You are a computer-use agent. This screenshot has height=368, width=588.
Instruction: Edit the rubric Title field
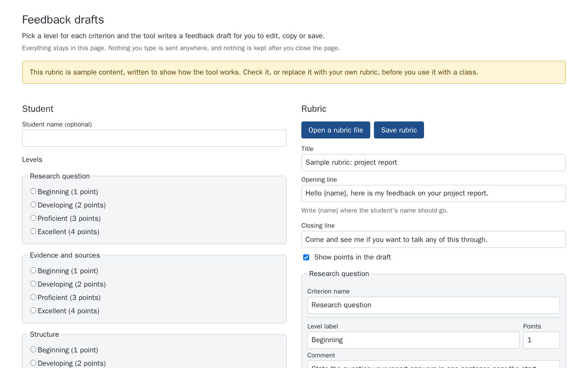coord(434,163)
